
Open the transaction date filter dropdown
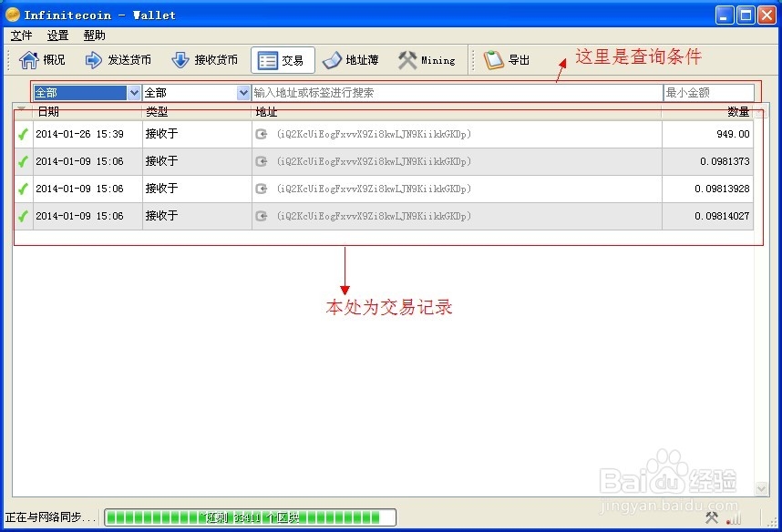pyautogui.click(x=132, y=92)
